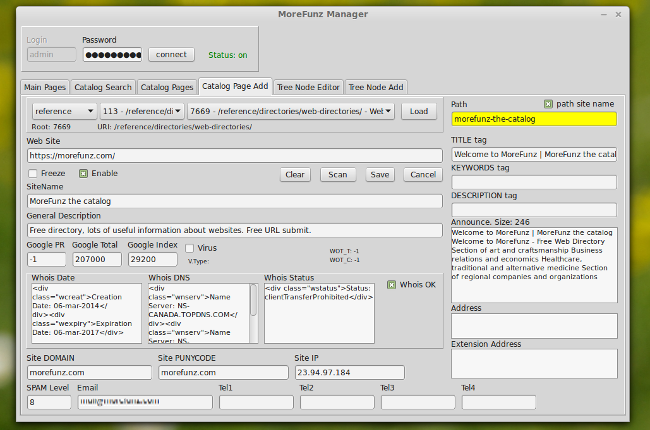Viewport: 650px width, 430px height.
Task: Switch to the Tree Node Add tab
Action: pos(376,87)
